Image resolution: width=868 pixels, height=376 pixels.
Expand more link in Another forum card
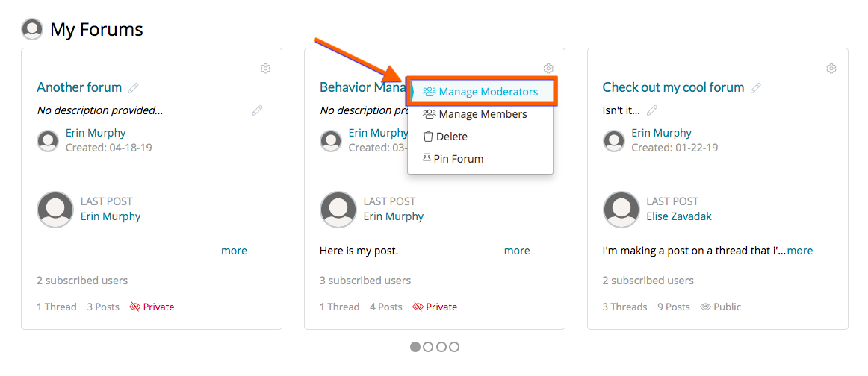point(234,251)
